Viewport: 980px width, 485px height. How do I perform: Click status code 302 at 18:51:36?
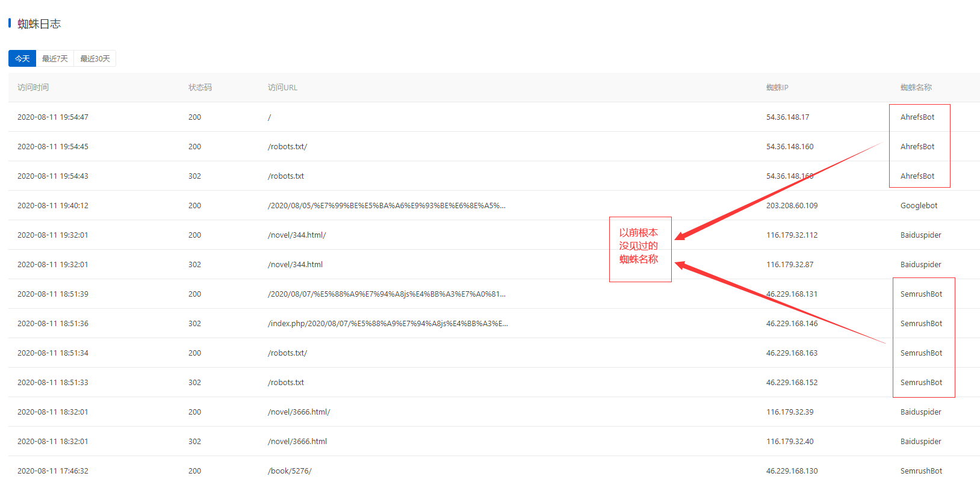[x=194, y=323]
